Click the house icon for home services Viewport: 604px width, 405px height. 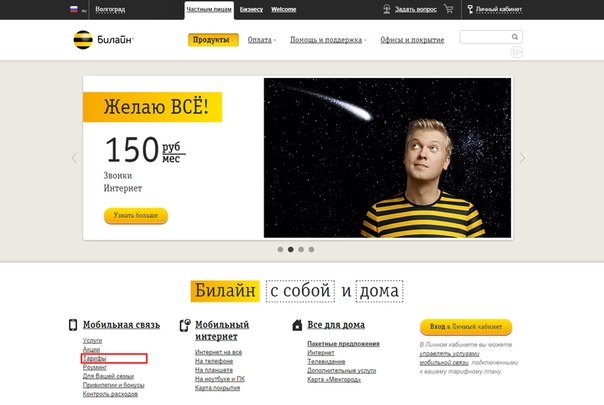(297, 325)
